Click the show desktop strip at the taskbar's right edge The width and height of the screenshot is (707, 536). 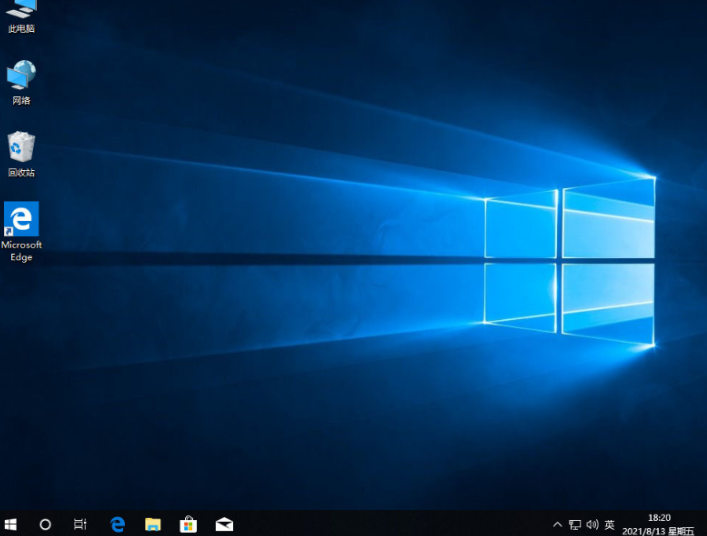tap(705, 524)
